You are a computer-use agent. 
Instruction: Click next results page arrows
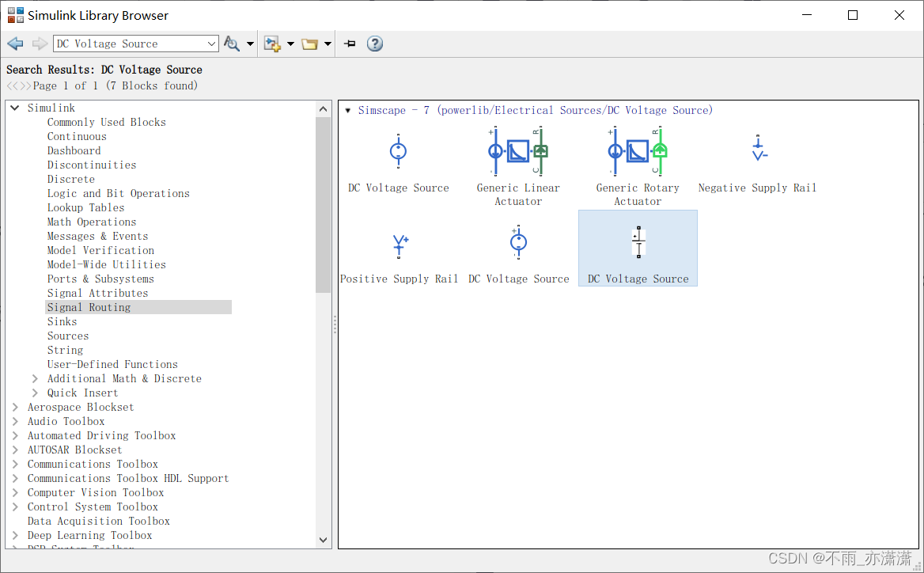pyautogui.click(x=25, y=86)
